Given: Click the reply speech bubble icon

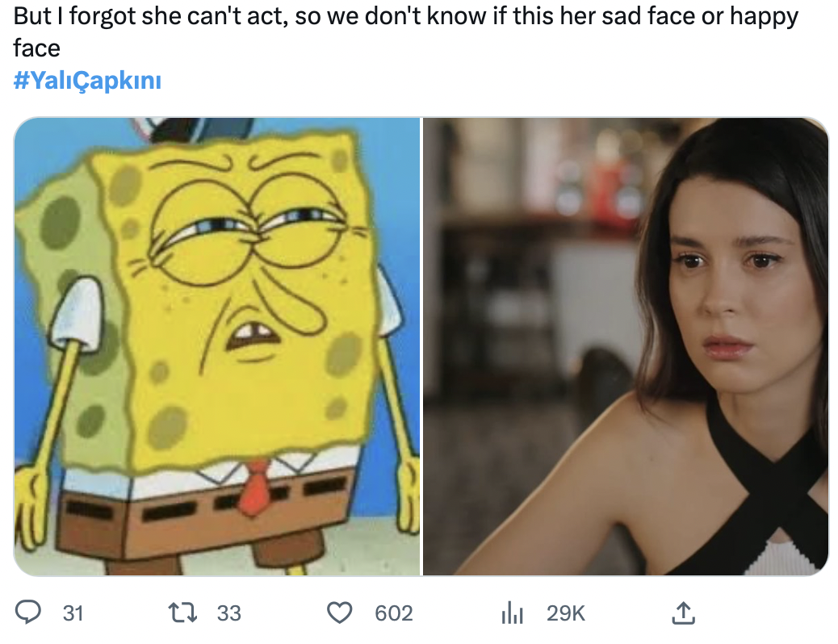Looking at the screenshot, I should pyautogui.click(x=30, y=613).
